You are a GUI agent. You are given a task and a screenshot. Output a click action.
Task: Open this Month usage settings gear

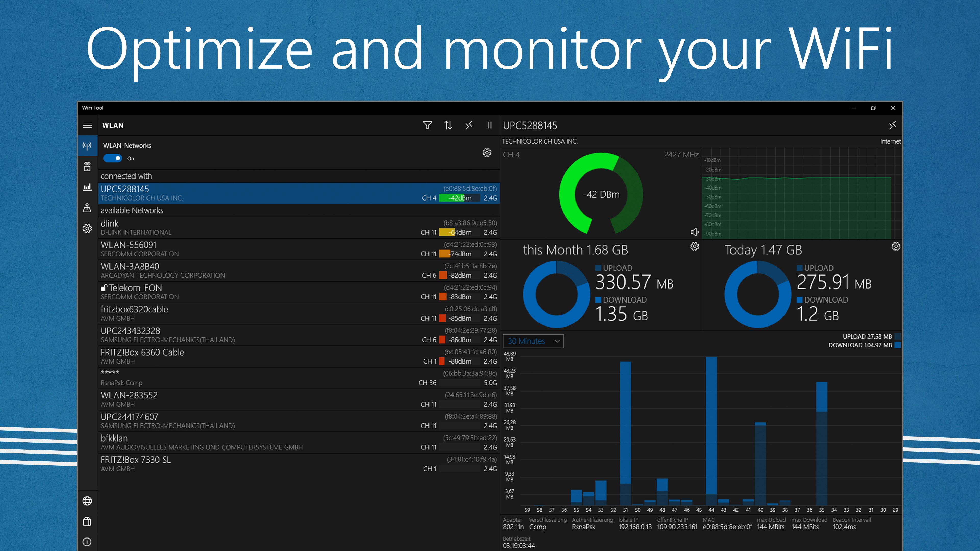[x=694, y=246]
